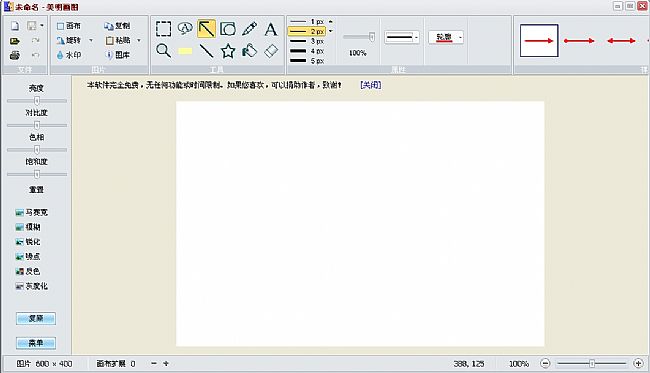Image resolution: width=650 pixels, height=373 pixels.
Task: Apply the mosaic effect from sidebar
Action: 32,212
